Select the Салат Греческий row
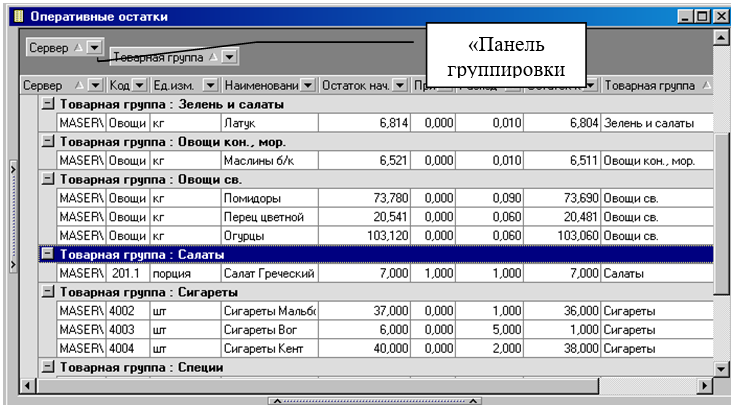 268,273
